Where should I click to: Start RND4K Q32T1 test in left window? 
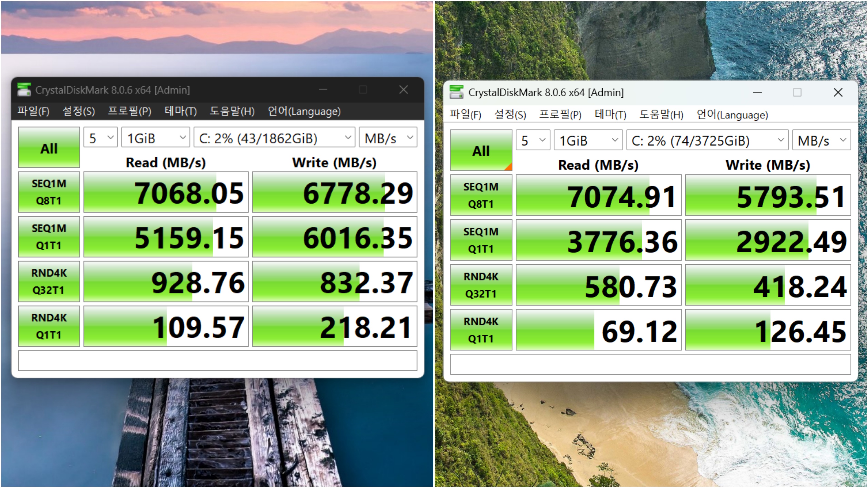[49, 282]
